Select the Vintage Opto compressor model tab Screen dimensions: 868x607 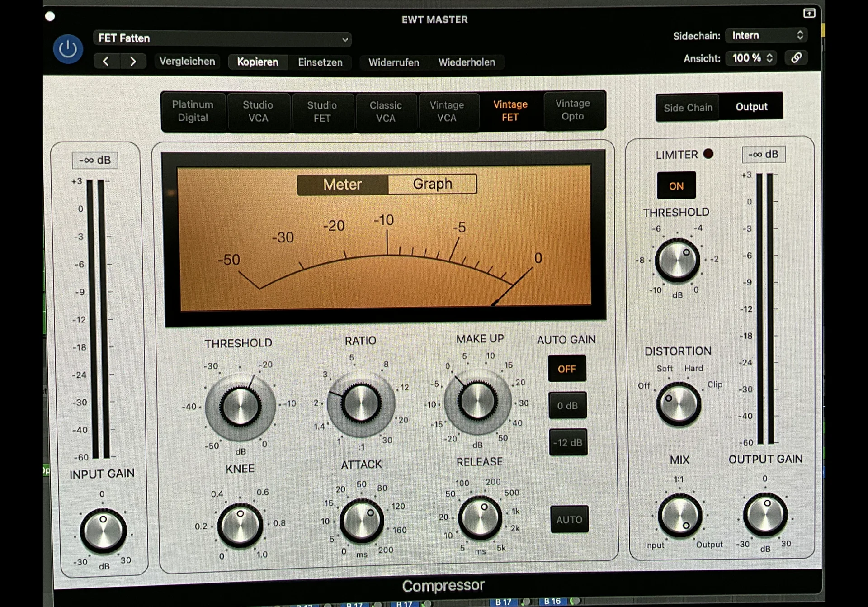click(572, 110)
